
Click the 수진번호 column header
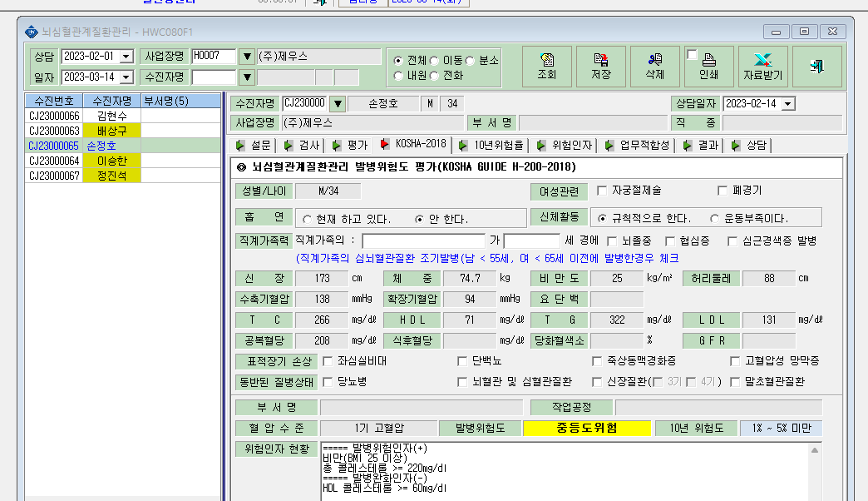(54, 101)
